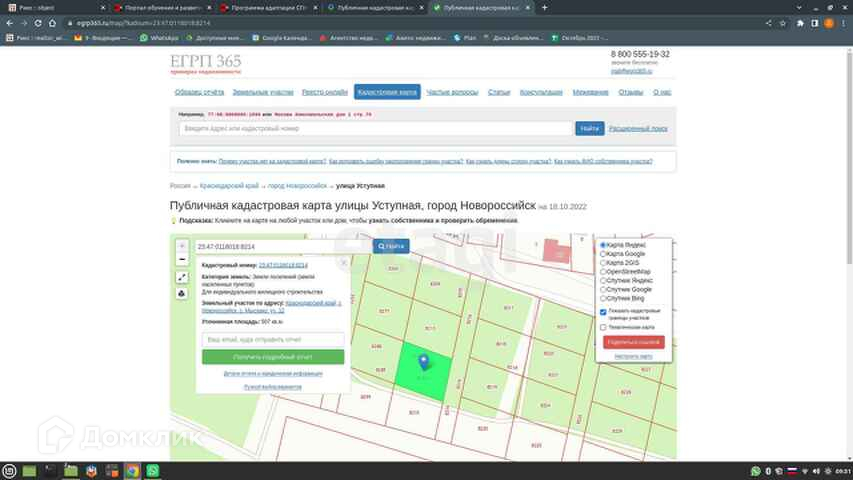Click red share link button
Screen dimensions: 853x480
(x=634, y=342)
